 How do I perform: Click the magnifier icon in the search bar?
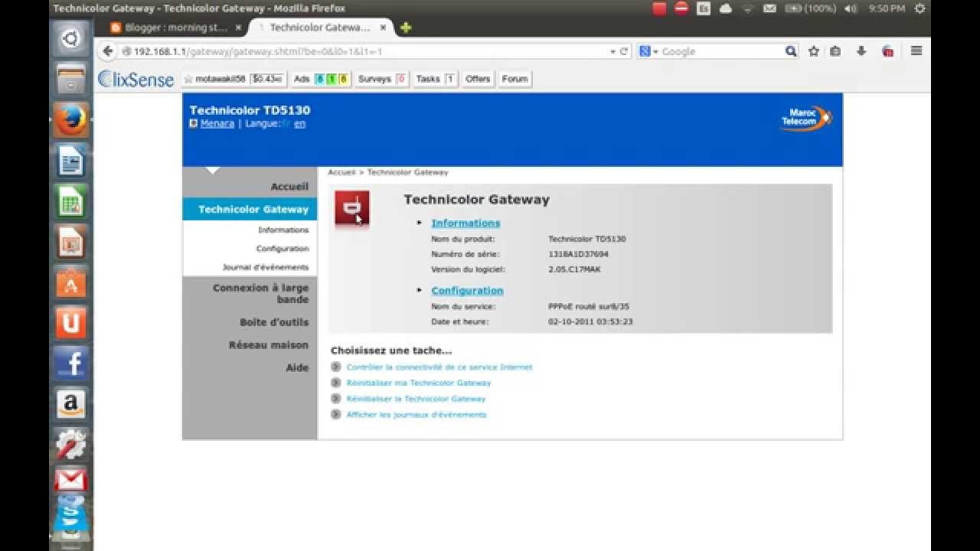pyautogui.click(x=791, y=51)
